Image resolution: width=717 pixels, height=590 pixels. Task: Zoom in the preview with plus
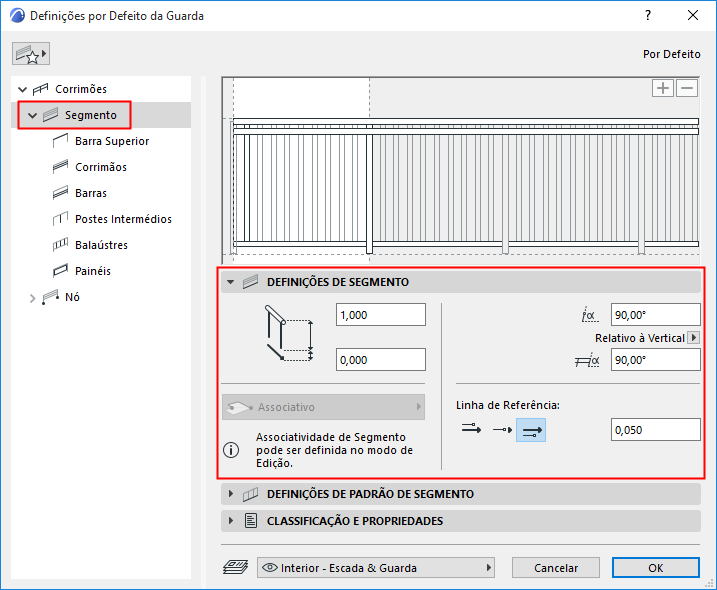(x=663, y=88)
